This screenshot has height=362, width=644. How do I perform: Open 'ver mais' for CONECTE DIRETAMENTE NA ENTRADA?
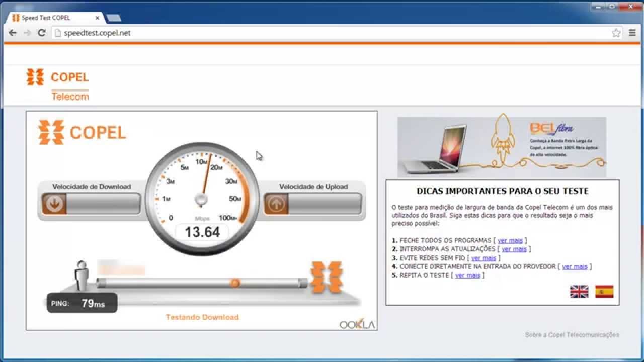coord(575,266)
